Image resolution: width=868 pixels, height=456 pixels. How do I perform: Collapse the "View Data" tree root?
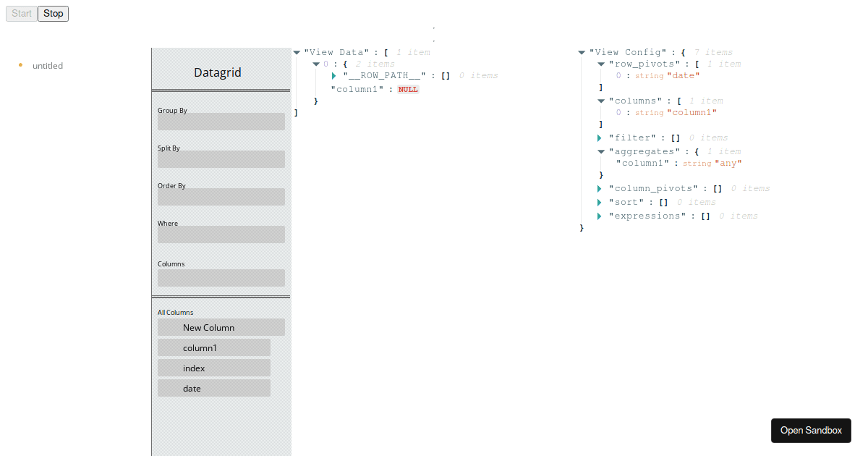point(297,51)
